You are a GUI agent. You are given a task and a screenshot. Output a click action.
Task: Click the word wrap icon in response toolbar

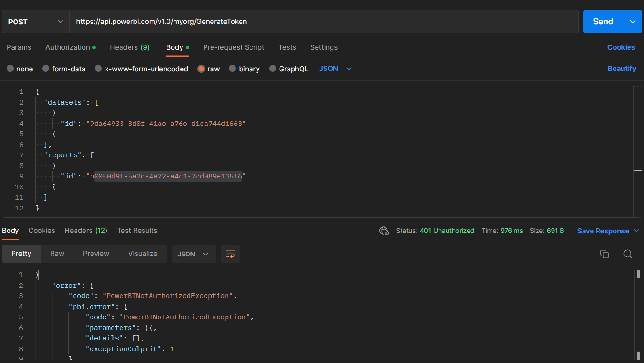click(230, 254)
